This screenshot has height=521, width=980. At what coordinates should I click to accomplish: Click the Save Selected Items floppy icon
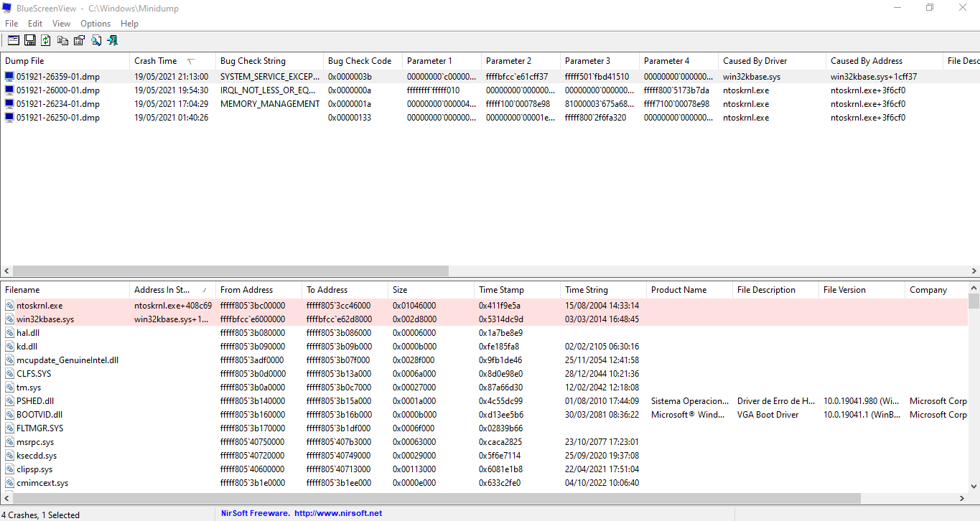30,40
